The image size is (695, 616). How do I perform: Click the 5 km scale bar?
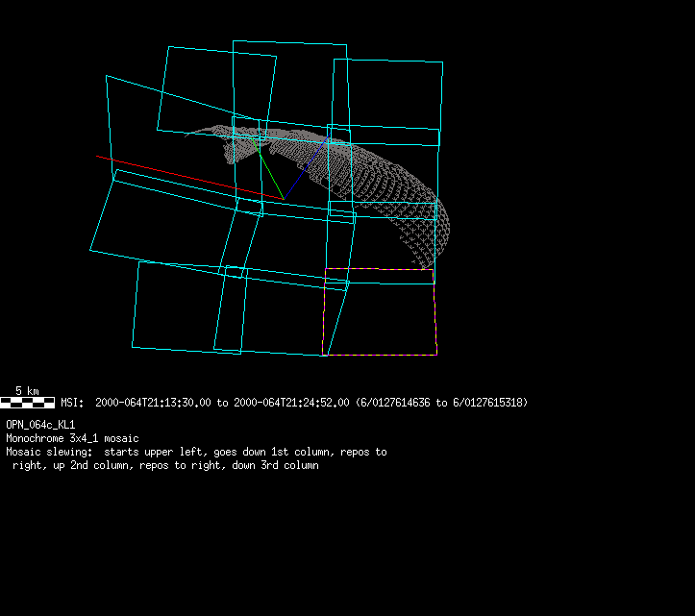point(28,403)
